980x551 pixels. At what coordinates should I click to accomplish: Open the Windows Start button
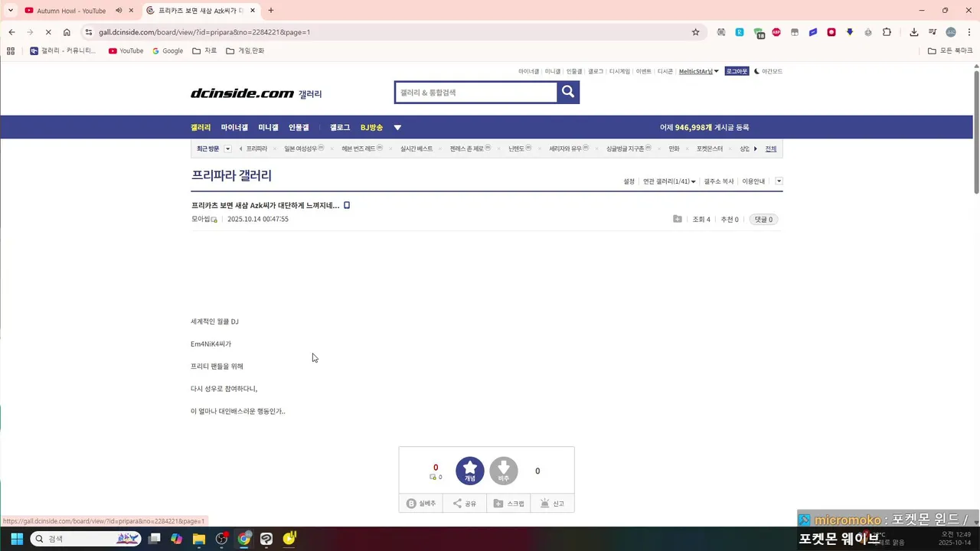pyautogui.click(x=16, y=539)
